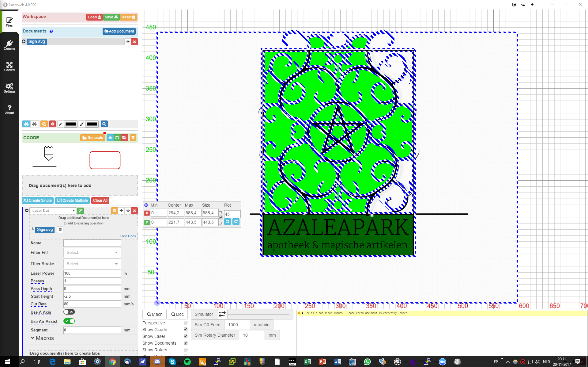View generated G-code with the eye icon

tap(110, 138)
